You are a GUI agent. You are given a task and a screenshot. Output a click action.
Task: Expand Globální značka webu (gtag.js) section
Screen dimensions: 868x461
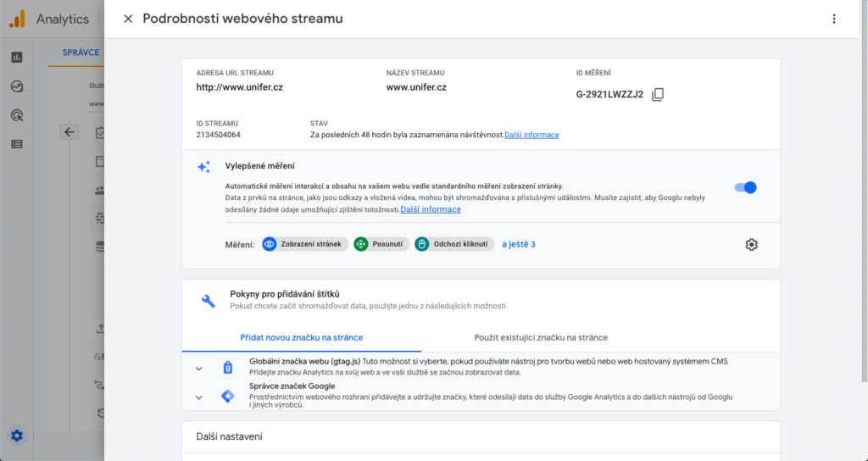point(199,368)
